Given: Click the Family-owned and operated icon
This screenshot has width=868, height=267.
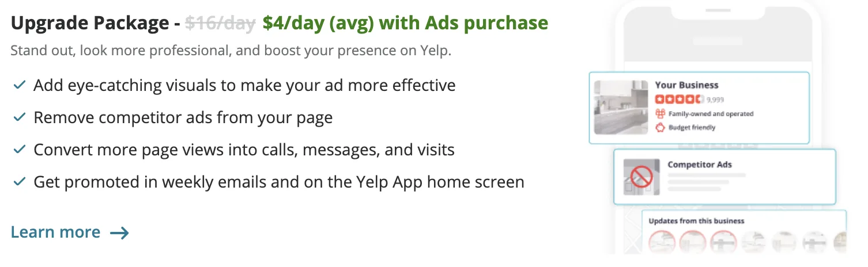Looking at the screenshot, I should point(661,114).
